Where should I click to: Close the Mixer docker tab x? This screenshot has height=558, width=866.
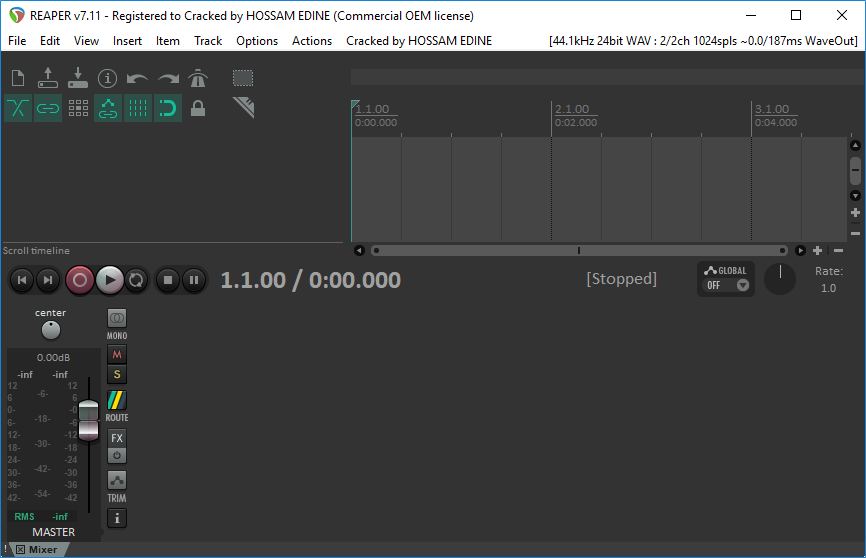(20, 550)
